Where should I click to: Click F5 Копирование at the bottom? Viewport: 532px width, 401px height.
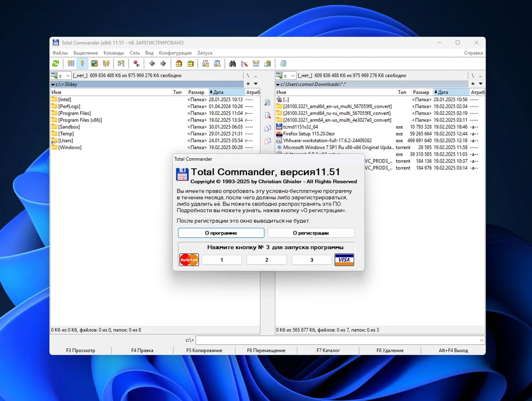[x=204, y=350]
